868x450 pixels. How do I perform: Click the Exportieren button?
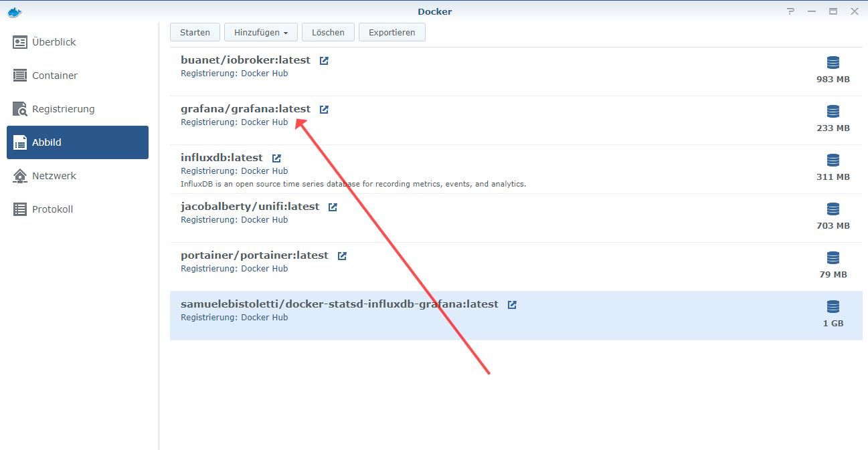click(x=392, y=32)
